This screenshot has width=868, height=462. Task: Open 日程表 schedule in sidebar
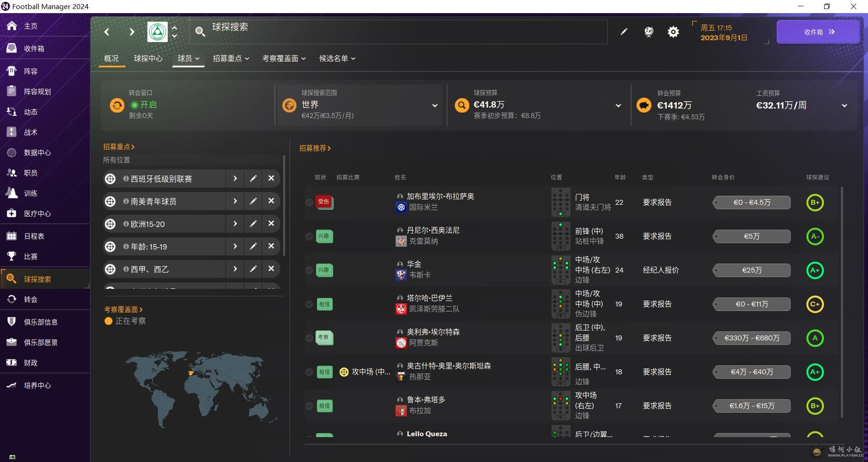tap(45, 236)
